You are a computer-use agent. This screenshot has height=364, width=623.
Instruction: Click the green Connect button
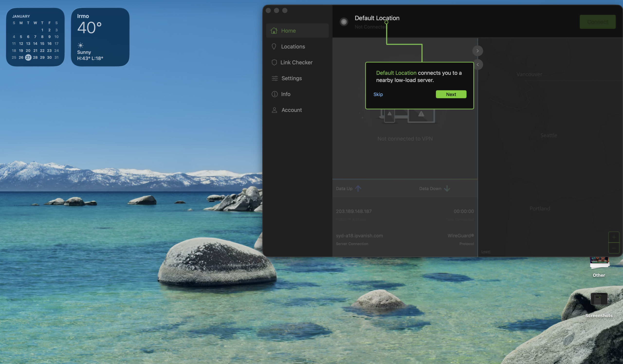tap(597, 22)
